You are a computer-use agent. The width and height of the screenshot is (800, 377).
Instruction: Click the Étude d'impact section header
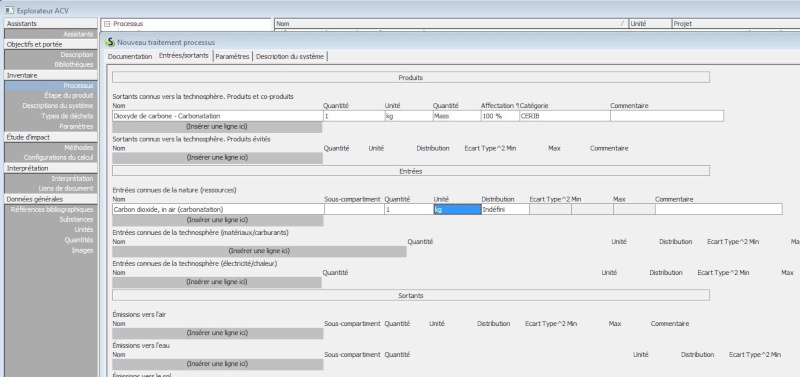(x=51, y=137)
